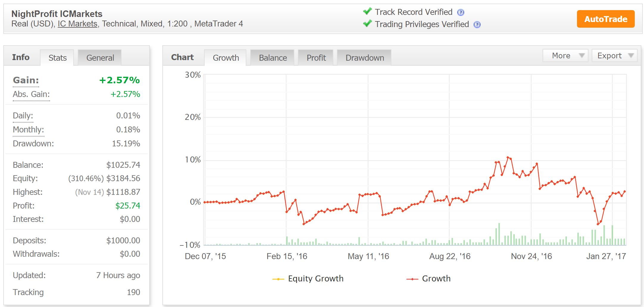Select the Balance chart tab
Image resolution: width=644 pixels, height=307 pixels.
[273, 58]
